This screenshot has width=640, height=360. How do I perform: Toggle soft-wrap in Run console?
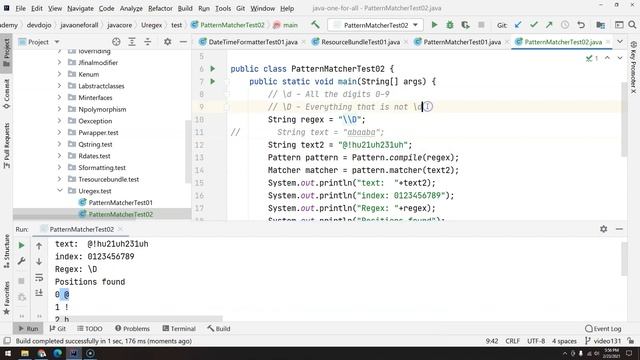click(39, 277)
